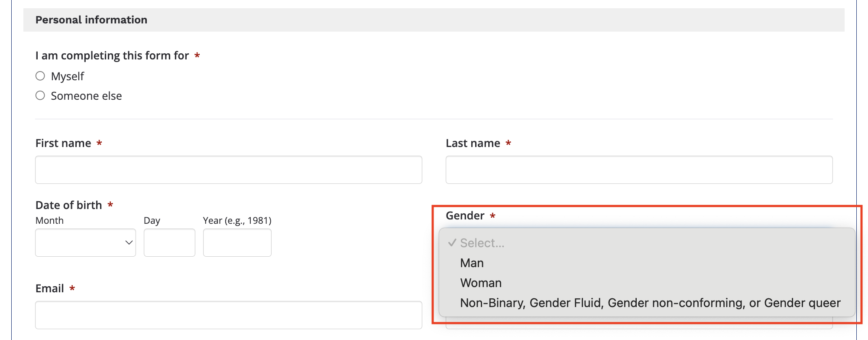
Task: Click the "Personal information" section header
Action: [91, 20]
